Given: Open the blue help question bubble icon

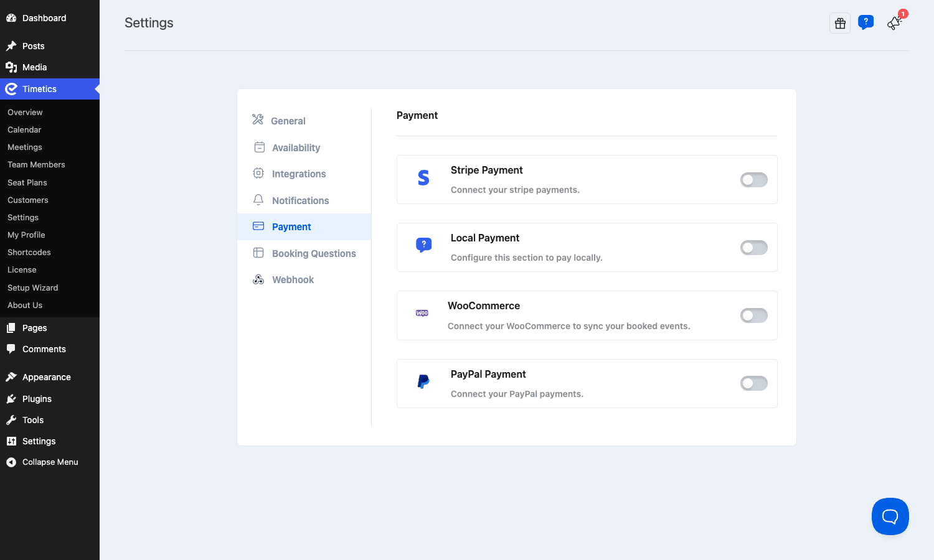Looking at the screenshot, I should click(x=866, y=22).
